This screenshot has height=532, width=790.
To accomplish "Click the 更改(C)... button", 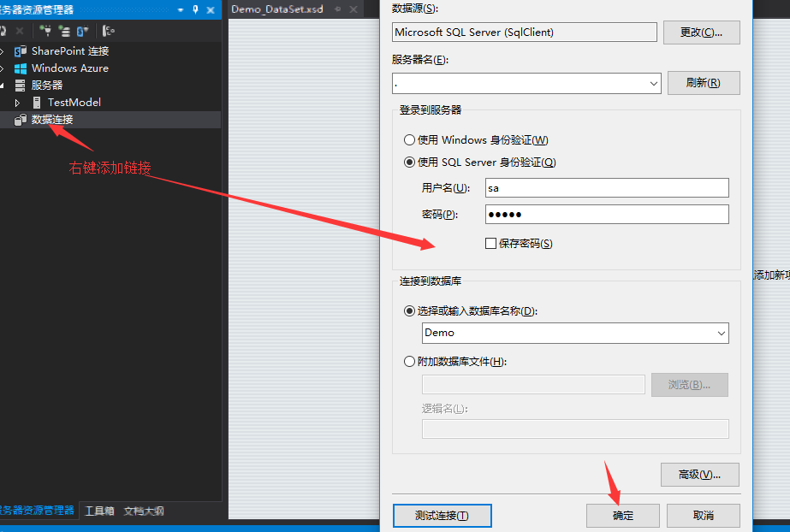I will [701, 33].
